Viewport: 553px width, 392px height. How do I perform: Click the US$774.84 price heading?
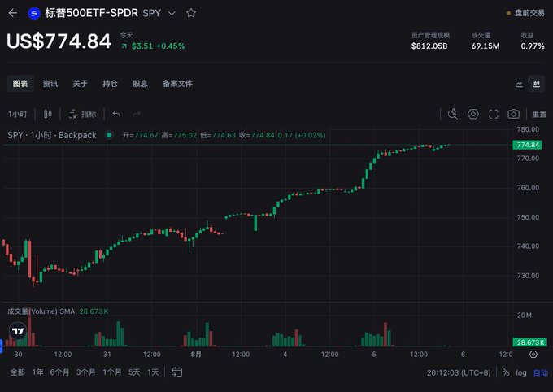(59, 41)
